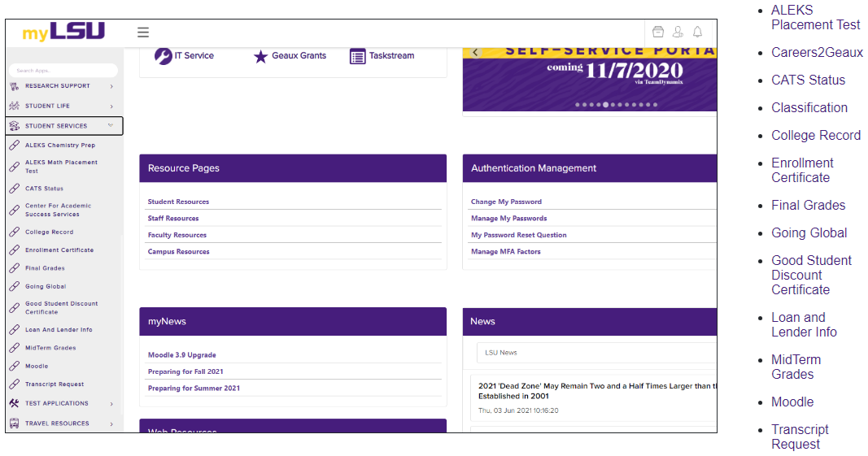Click link icon beside Going Global

coord(15,287)
